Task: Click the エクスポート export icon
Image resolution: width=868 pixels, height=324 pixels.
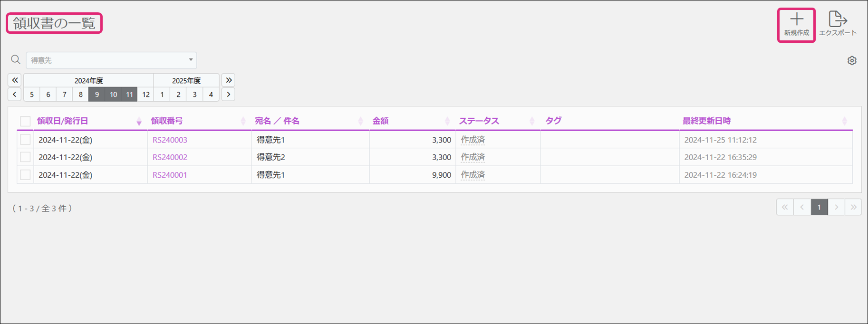Action: tap(837, 20)
